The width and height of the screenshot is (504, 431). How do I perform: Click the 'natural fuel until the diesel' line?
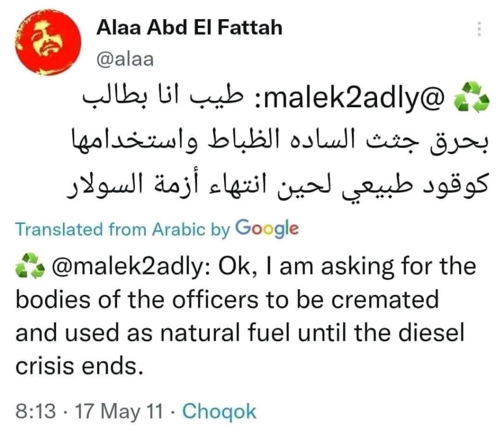click(240, 333)
